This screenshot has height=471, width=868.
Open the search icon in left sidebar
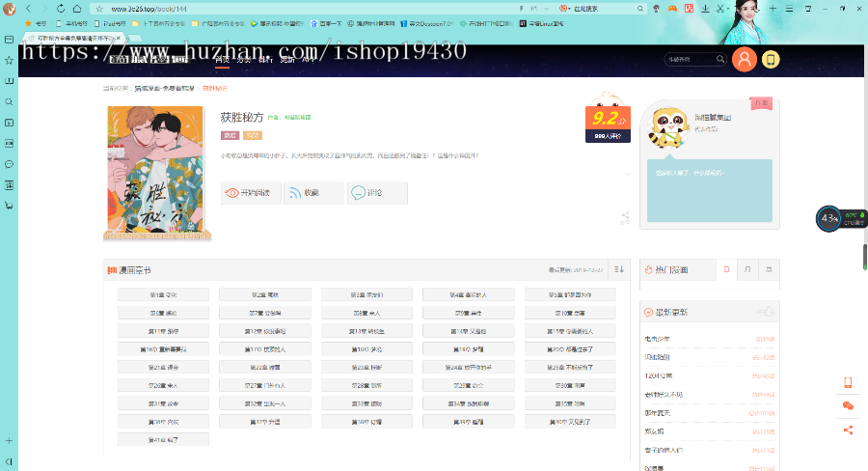pos(9,102)
